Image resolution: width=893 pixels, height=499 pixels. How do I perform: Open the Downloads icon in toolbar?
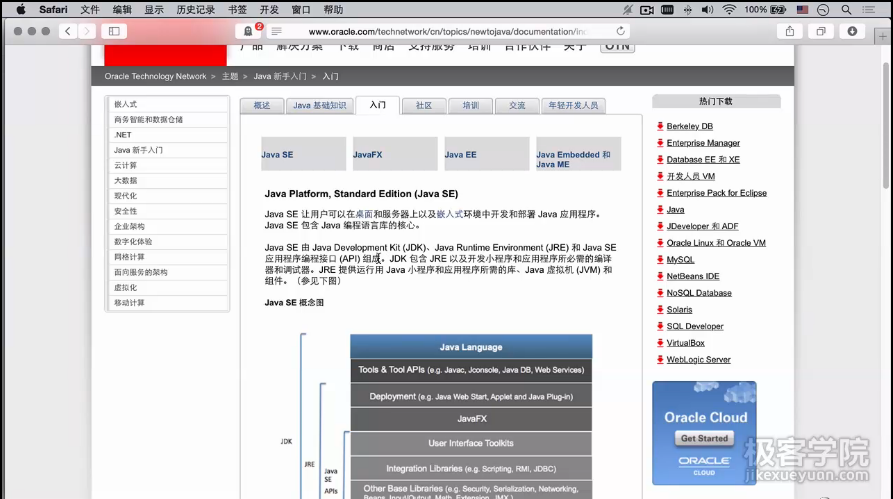pos(852,31)
